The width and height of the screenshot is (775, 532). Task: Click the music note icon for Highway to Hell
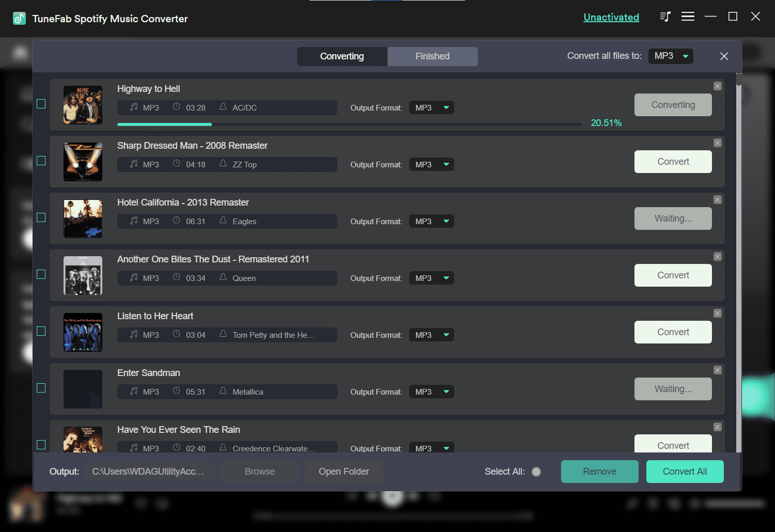134,107
